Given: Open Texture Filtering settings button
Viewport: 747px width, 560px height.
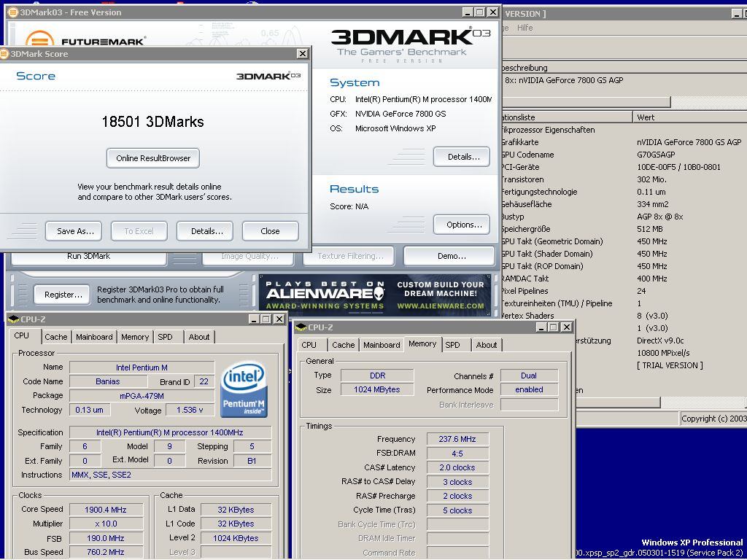Looking at the screenshot, I should [349, 256].
